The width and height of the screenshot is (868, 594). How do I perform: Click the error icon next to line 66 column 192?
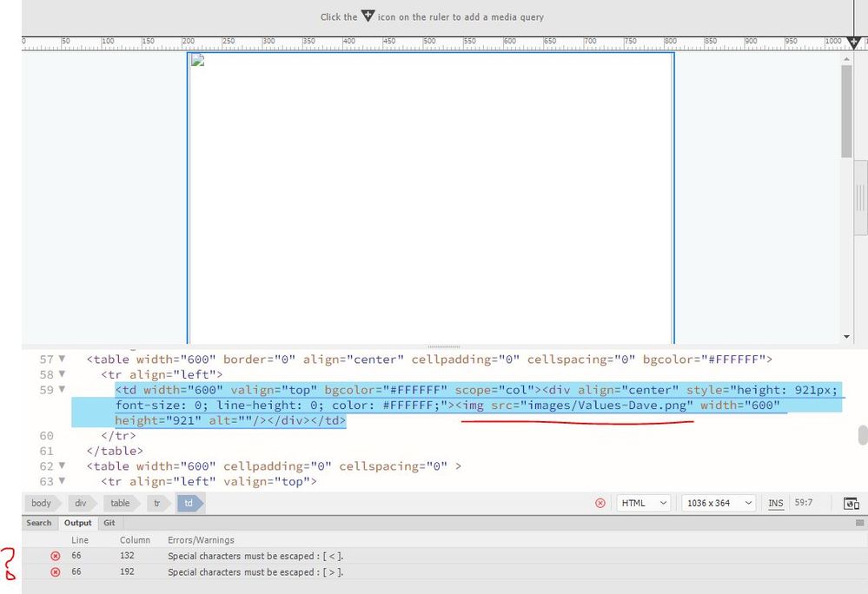tap(56, 571)
